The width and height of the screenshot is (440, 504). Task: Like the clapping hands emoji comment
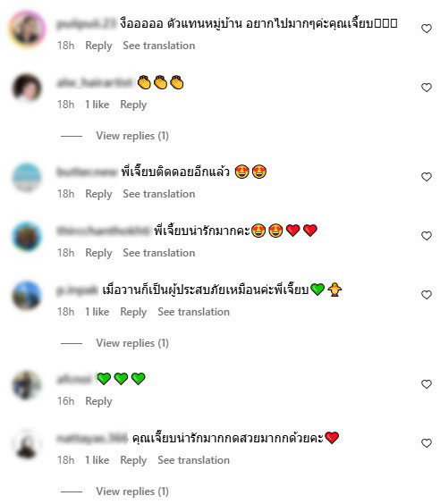427,88
